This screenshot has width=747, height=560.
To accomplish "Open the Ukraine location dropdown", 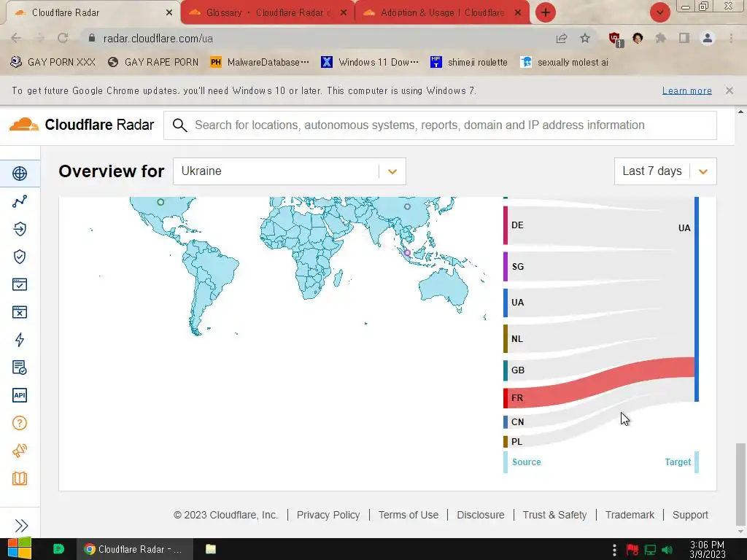I will click(289, 171).
